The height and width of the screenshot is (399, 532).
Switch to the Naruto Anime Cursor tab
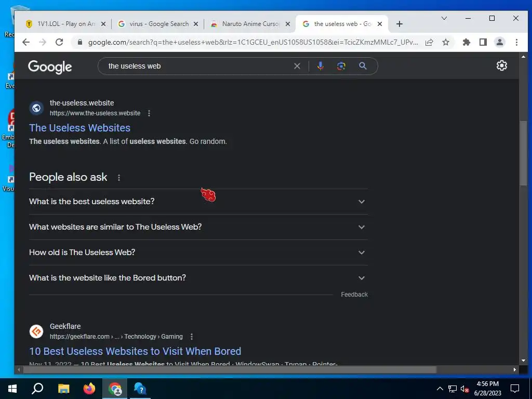[x=250, y=24]
